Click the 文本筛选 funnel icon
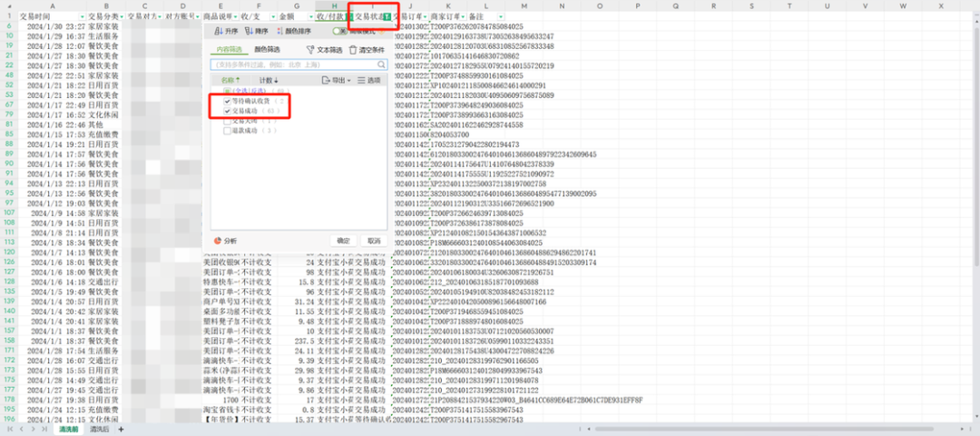This screenshot has height=436, width=980. click(310, 49)
